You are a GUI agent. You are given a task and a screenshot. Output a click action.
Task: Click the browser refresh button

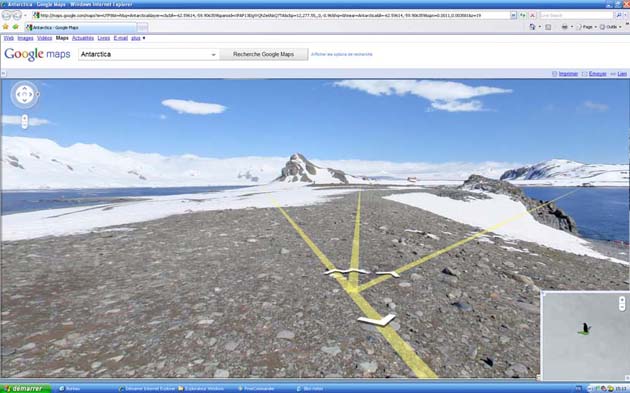(523, 15)
